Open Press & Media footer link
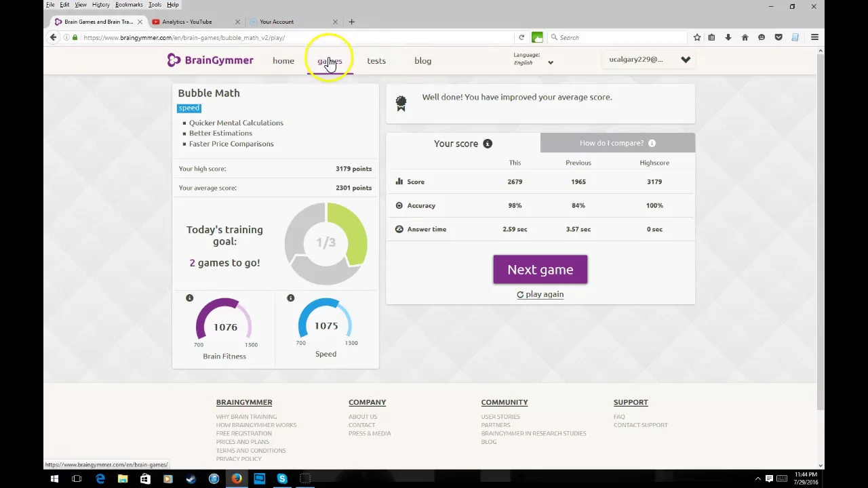This screenshot has height=488, width=868. click(x=370, y=434)
